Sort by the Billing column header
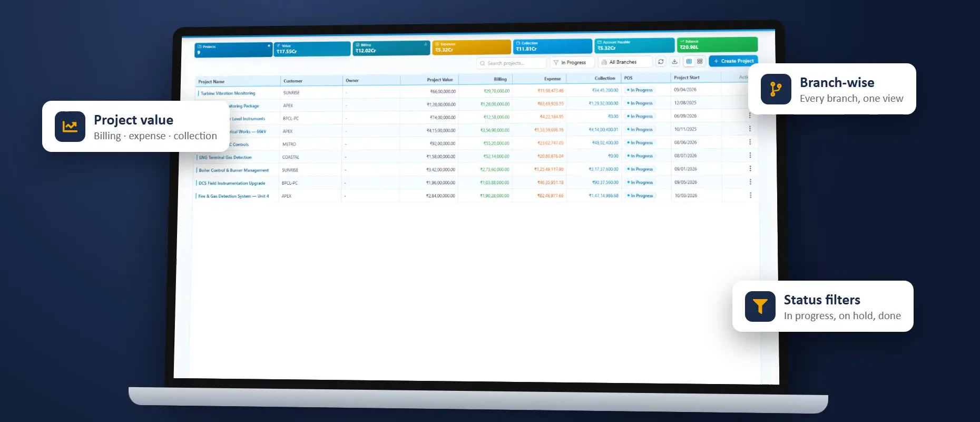This screenshot has width=980, height=422. coord(500,79)
